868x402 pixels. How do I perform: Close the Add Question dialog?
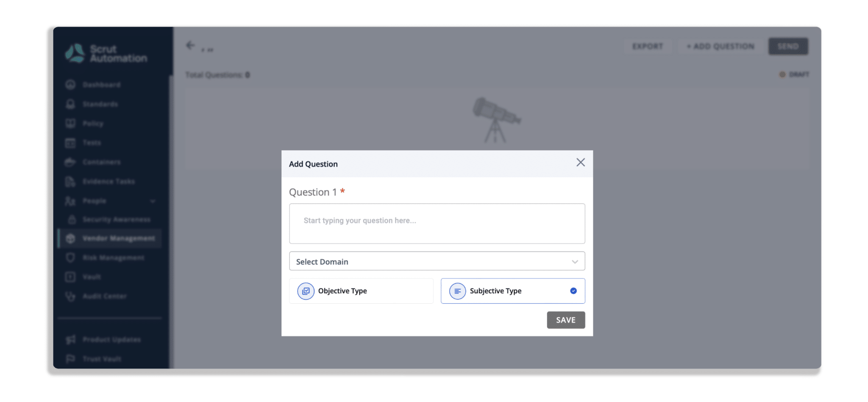point(580,162)
